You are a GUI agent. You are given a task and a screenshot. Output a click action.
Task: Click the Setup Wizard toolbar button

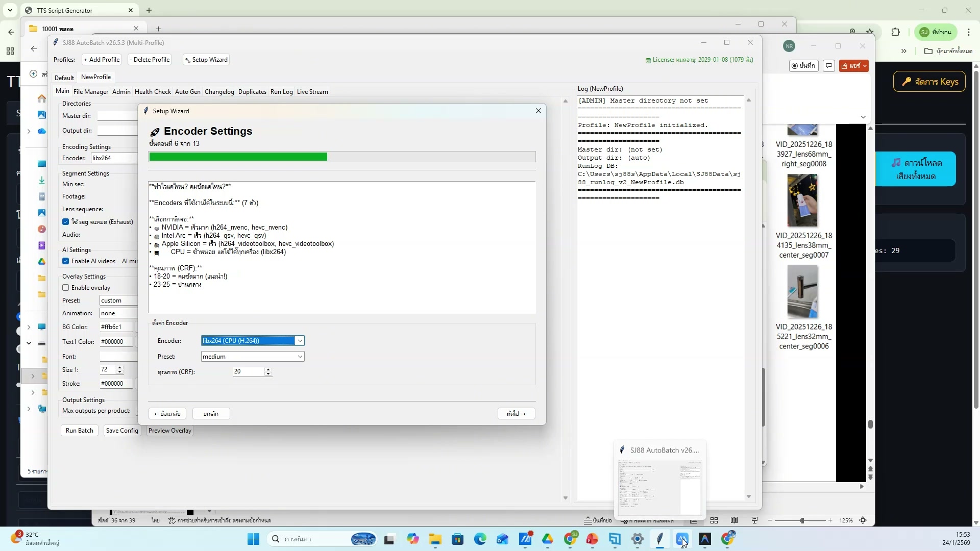click(206, 60)
